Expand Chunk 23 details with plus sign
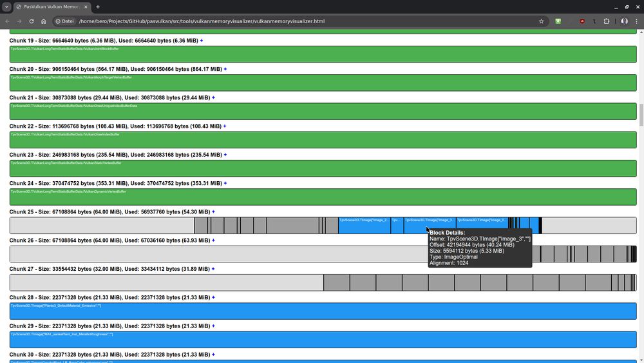 225,155
